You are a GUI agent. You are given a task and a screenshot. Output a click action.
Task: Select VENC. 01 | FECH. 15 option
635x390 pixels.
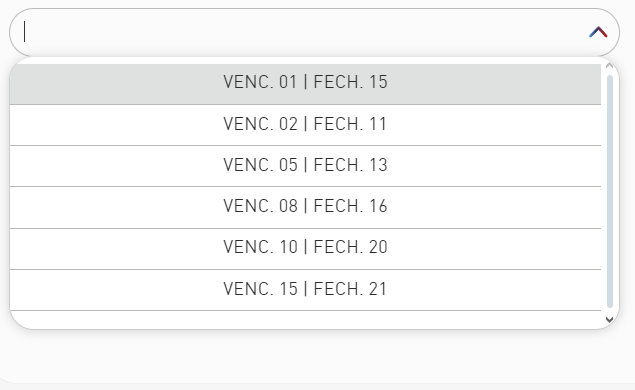pyautogui.click(x=305, y=84)
